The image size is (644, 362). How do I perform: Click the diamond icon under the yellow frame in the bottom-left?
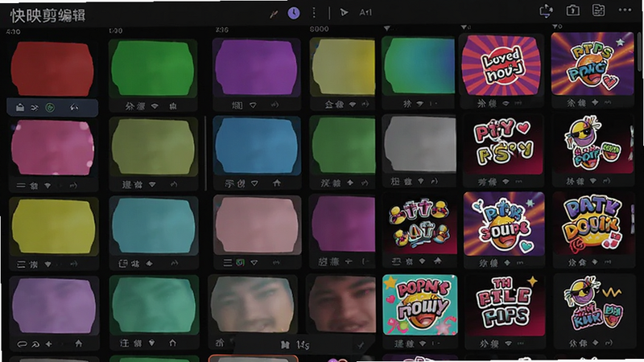pyautogui.click(x=48, y=265)
